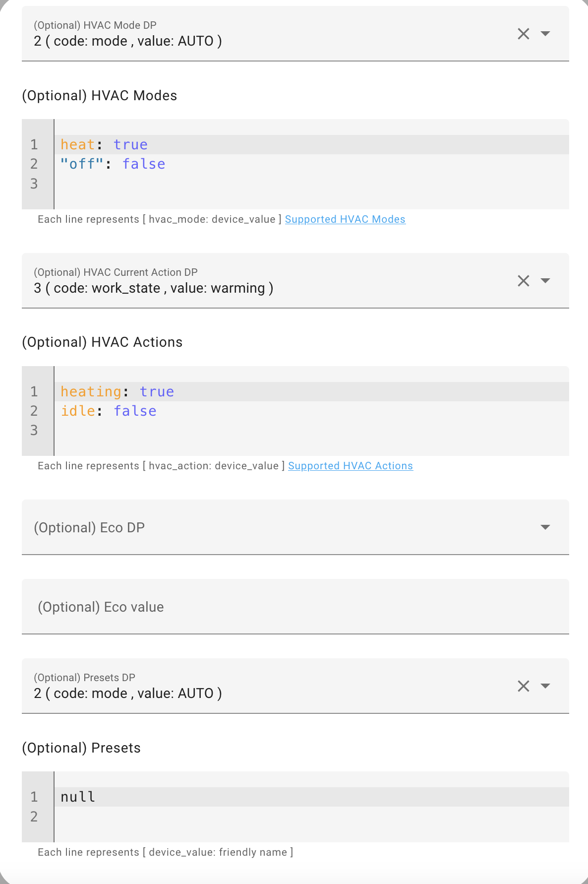The width and height of the screenshot is (588, 884).
Task: Open the Supported HVAC Modes link
Action: click(345, 219)
